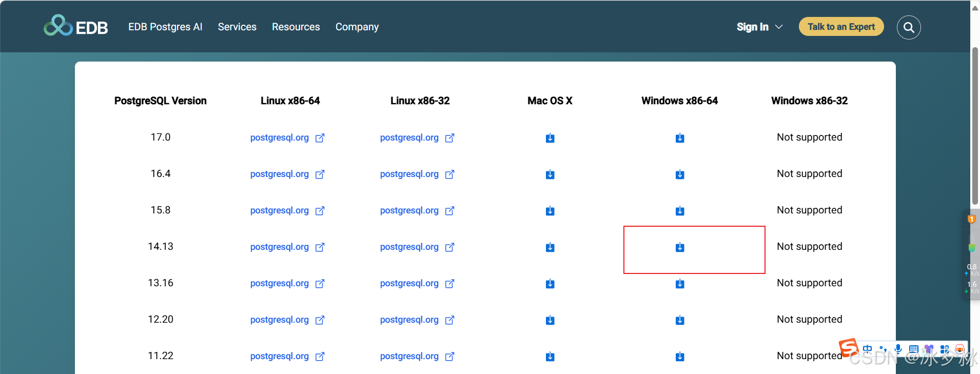Open the EDB Postgres AI menu

(165, 27)
